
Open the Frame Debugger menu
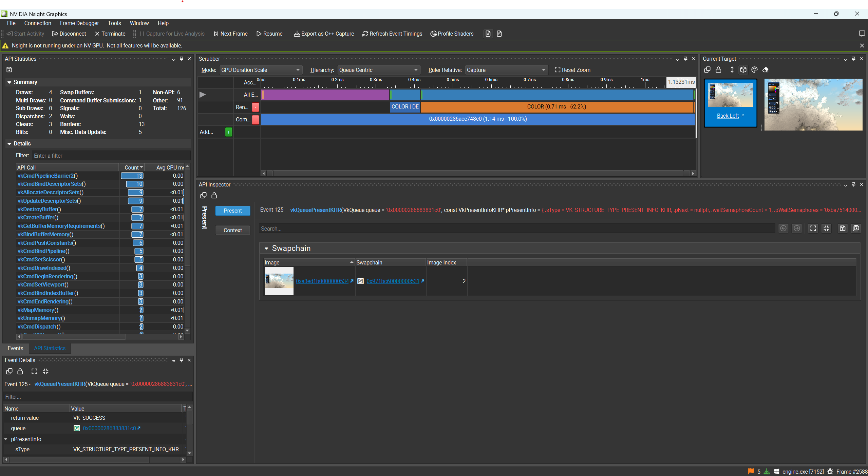click(79, 23)
